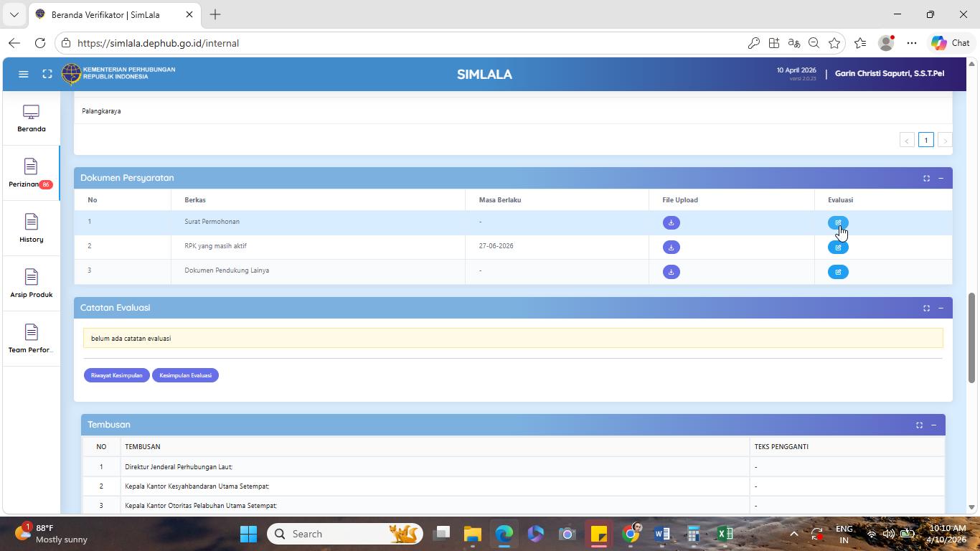This screenshot has width=980, height=551.
Task: Click previous page pagination arrow
Action: coord(907,140)
